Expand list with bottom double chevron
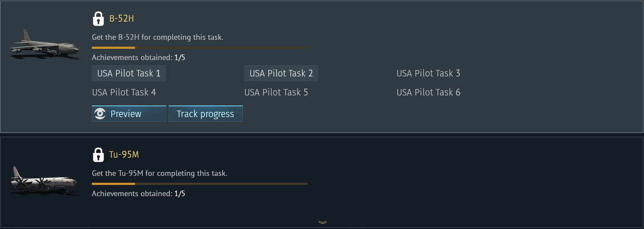This screenshot has height=229, width=644. 322,222
